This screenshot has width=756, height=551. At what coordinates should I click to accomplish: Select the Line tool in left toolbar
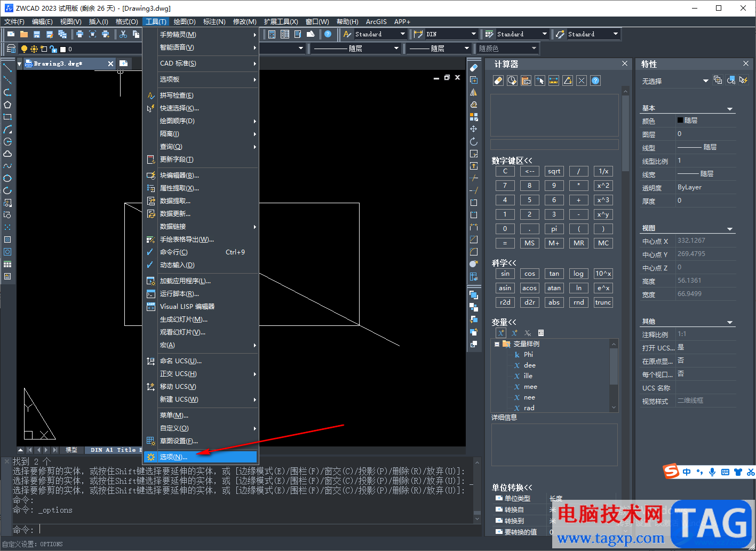[7, 68]
